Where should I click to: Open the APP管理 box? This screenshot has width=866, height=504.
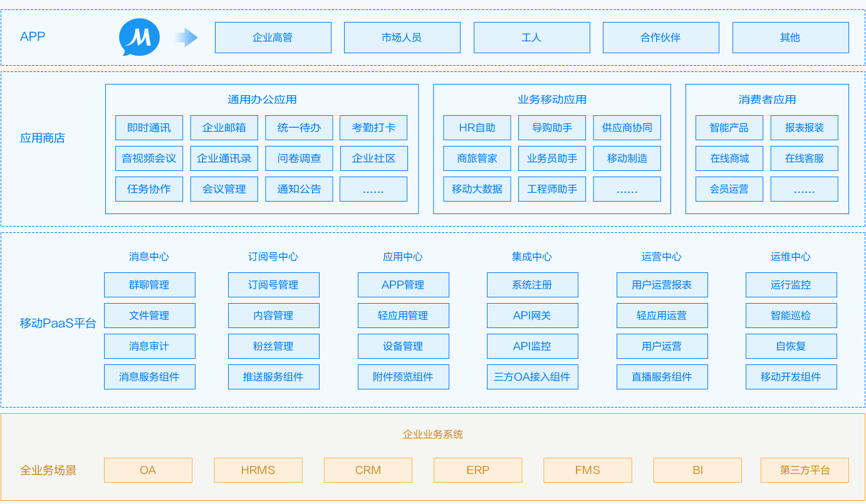[x=404, y=285]
